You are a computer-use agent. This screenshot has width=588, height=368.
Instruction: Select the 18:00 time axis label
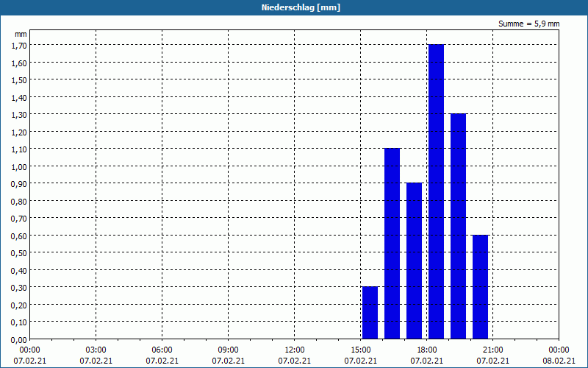427,350
